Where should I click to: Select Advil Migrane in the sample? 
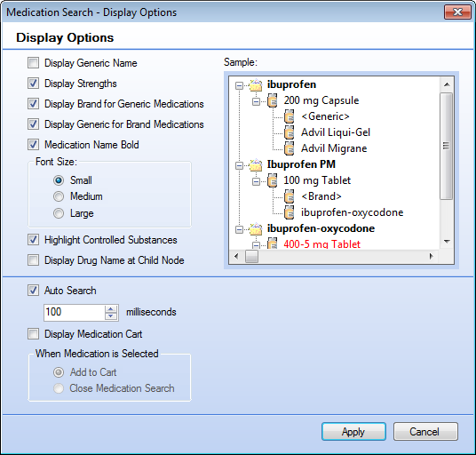[334, 148]
